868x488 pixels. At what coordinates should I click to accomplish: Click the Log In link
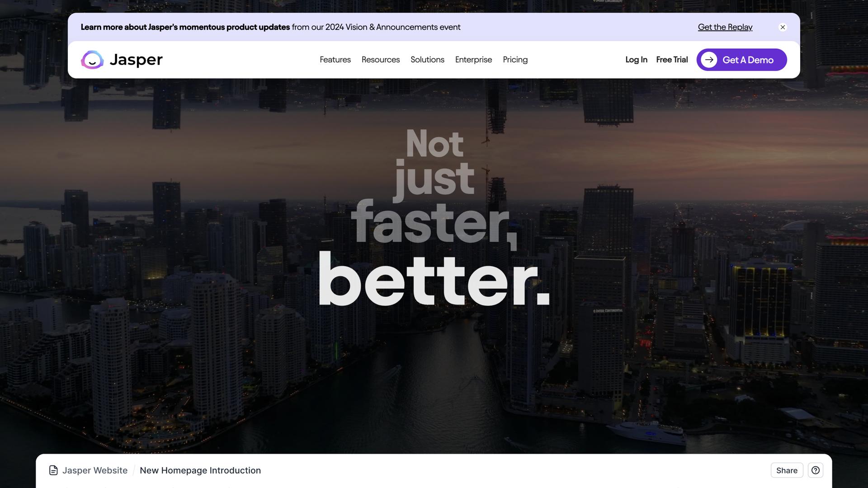point(636,60)
